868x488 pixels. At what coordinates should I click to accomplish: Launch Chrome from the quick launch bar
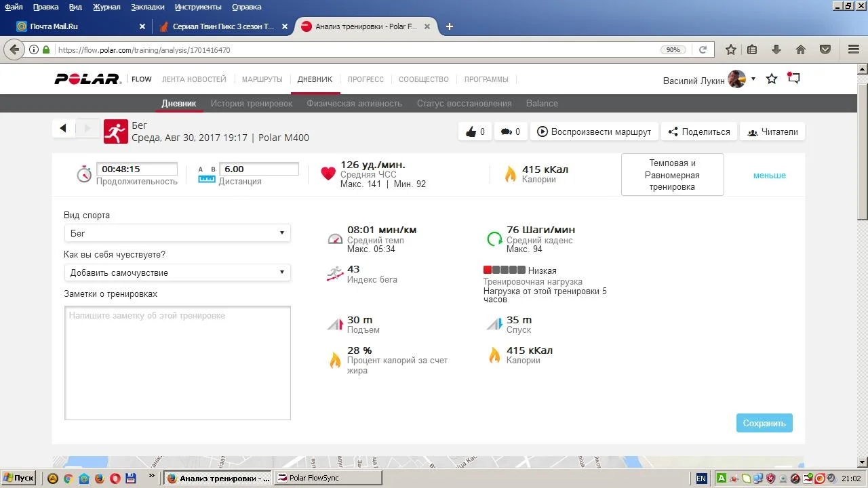point(68,478)
